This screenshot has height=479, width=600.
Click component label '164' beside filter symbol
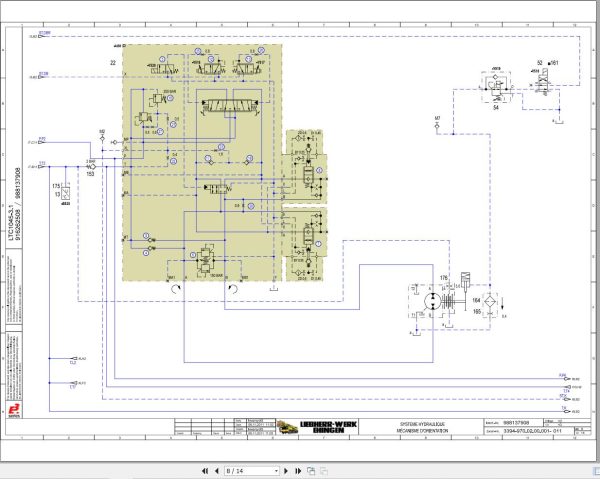click(x=476, y=300)
